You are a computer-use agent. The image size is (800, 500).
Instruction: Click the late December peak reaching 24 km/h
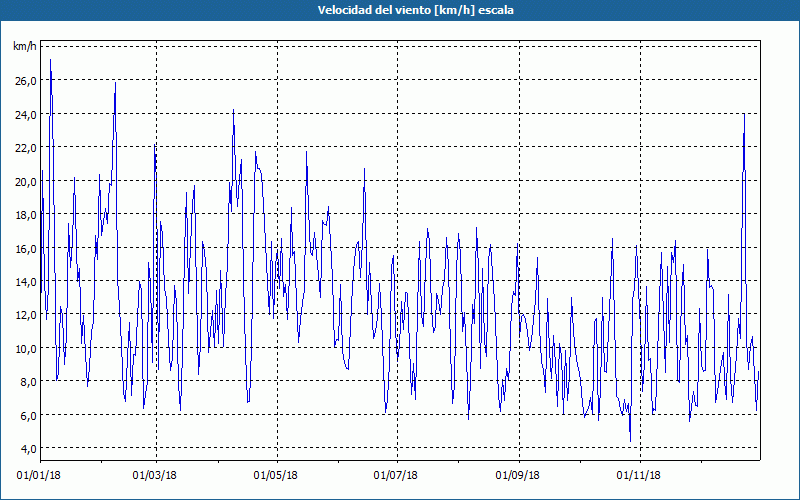[744, 114]
